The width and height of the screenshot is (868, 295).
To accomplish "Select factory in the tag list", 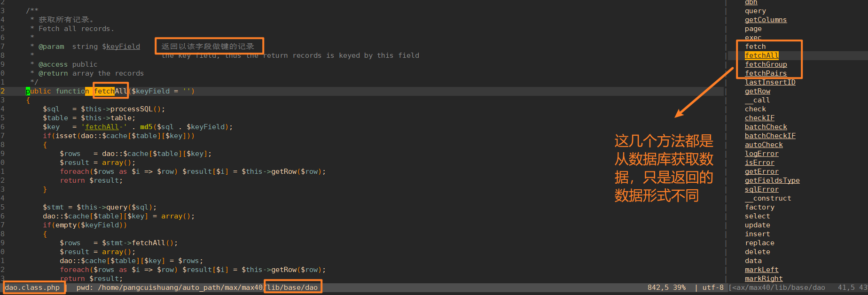I will pyautogui.click(x=759, y=207).
